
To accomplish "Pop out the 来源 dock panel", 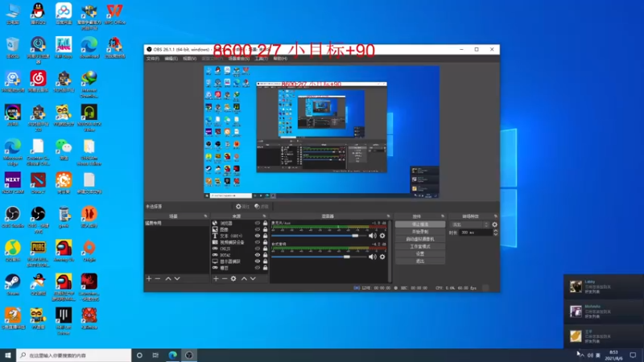I will (264, 216).
